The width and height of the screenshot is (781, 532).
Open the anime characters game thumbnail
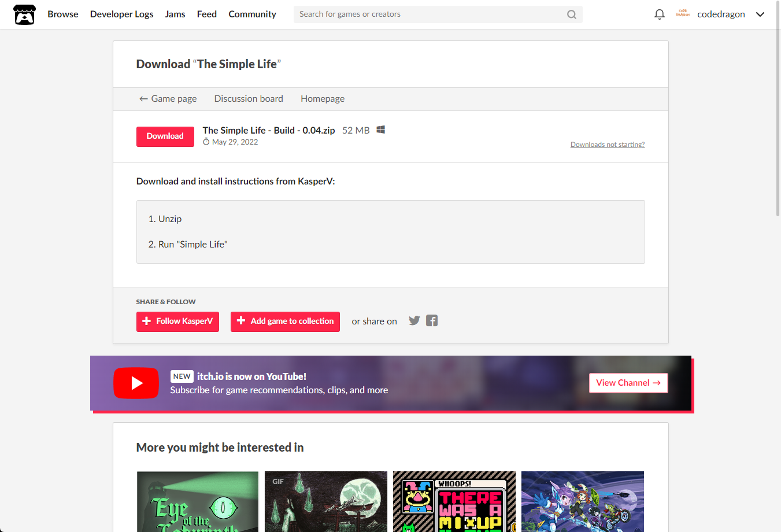[583, 501]
